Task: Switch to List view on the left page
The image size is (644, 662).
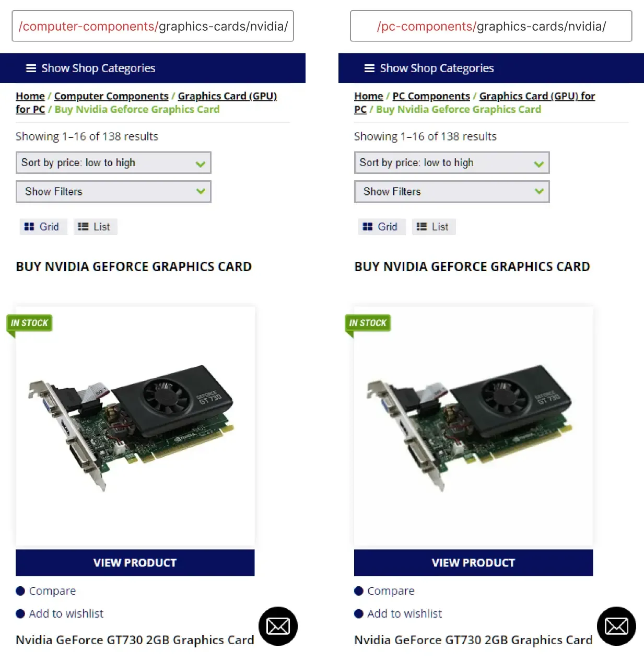Action: pyautogui.click(x=95, y=227)
